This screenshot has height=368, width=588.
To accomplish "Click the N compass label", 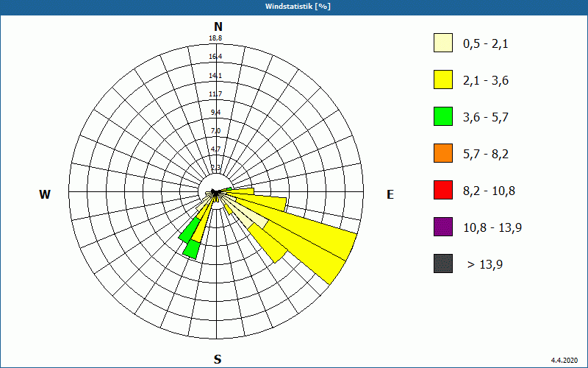I will [218, 26].
